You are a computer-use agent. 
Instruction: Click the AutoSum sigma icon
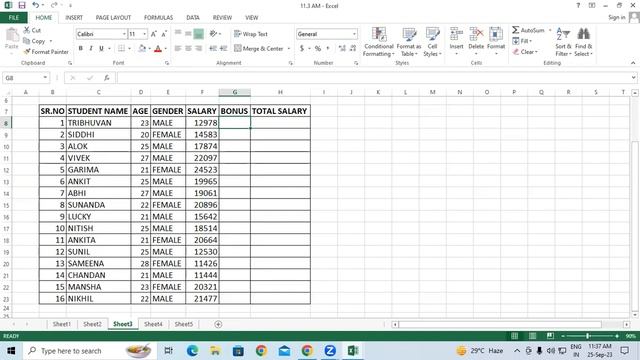516,30
